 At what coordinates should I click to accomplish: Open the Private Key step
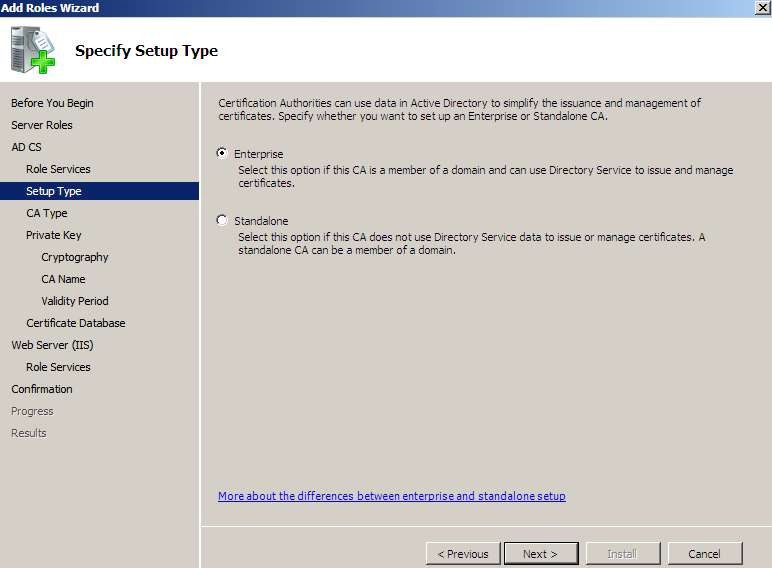point(54,235)
